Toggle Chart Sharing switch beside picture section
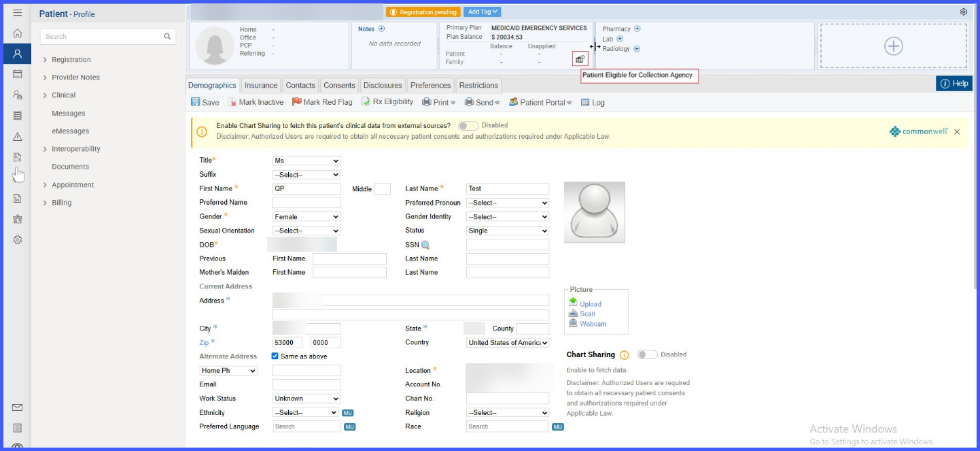This screenshot has height=451, width=980. click(647, 354)
